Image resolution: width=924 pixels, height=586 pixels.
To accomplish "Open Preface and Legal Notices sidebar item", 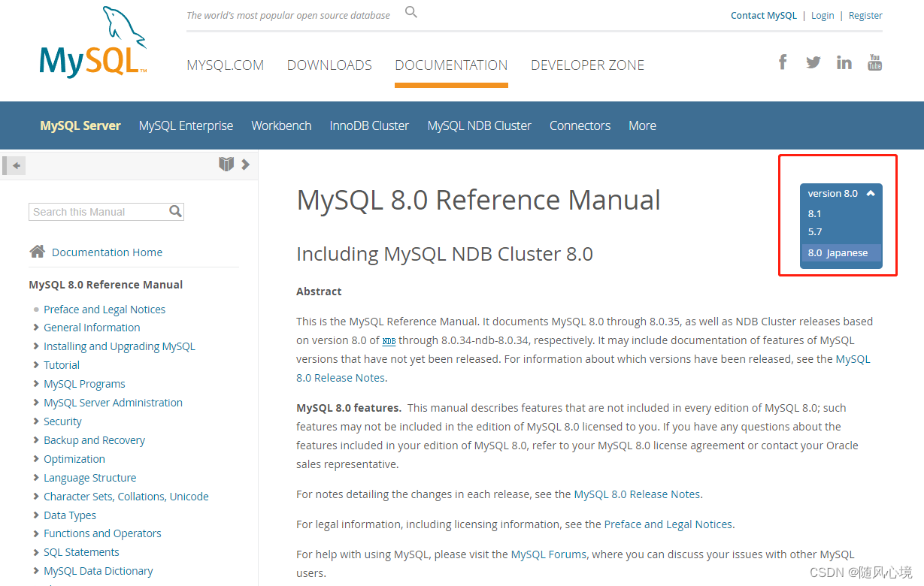I will coord(105,309).
